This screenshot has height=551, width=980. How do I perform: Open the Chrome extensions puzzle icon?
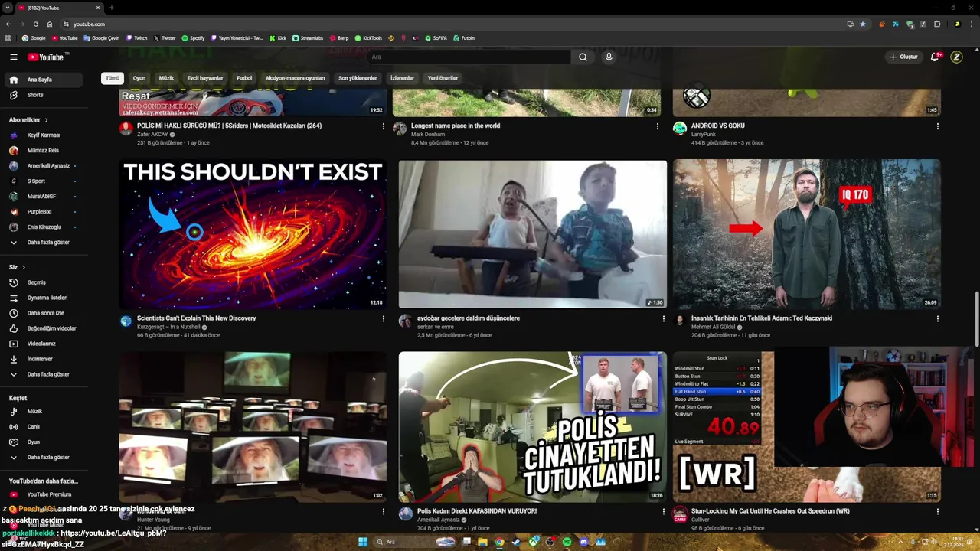point(937,24)
